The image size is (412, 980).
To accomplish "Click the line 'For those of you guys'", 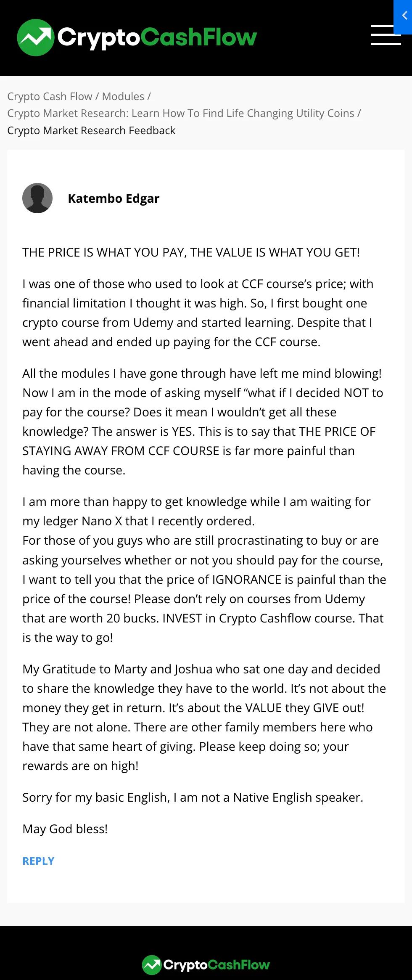I will (201, 540).
